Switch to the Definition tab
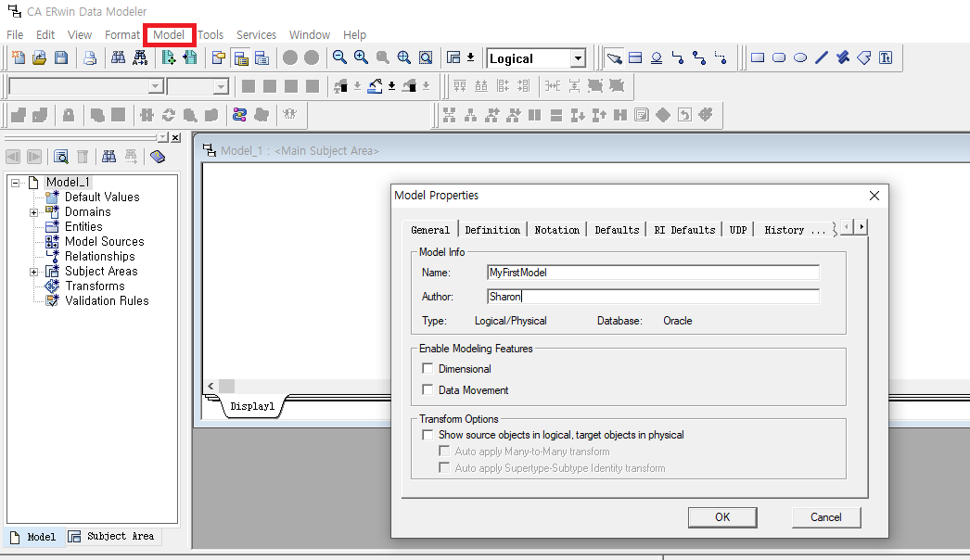Image resolution: width=970 pixels, height=560 pixels. pos(492,230)
